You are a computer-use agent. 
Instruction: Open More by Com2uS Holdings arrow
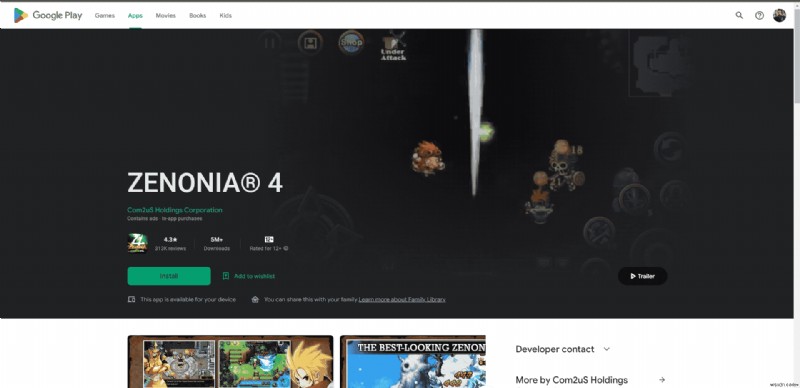662,380
